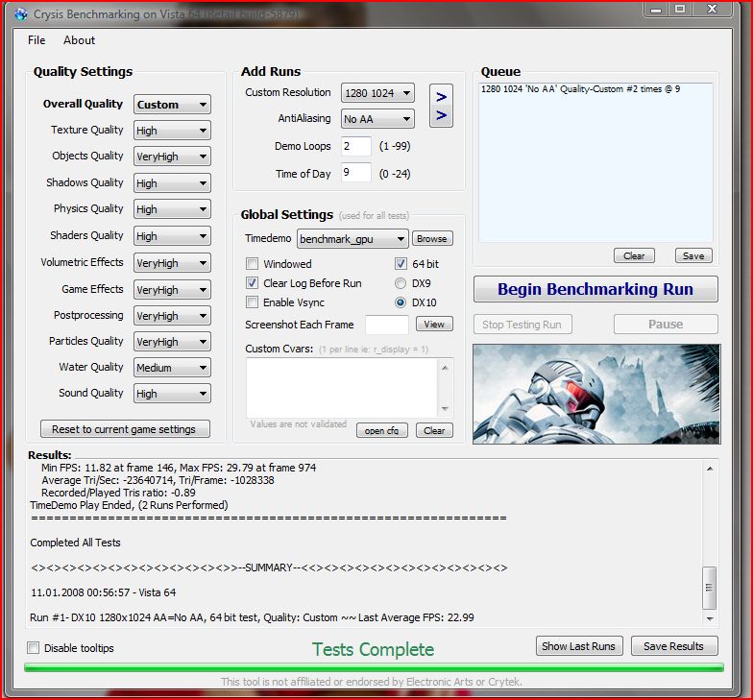Clear the Queue list
This screenshot has width=753, height=700.
pos(634,255)
